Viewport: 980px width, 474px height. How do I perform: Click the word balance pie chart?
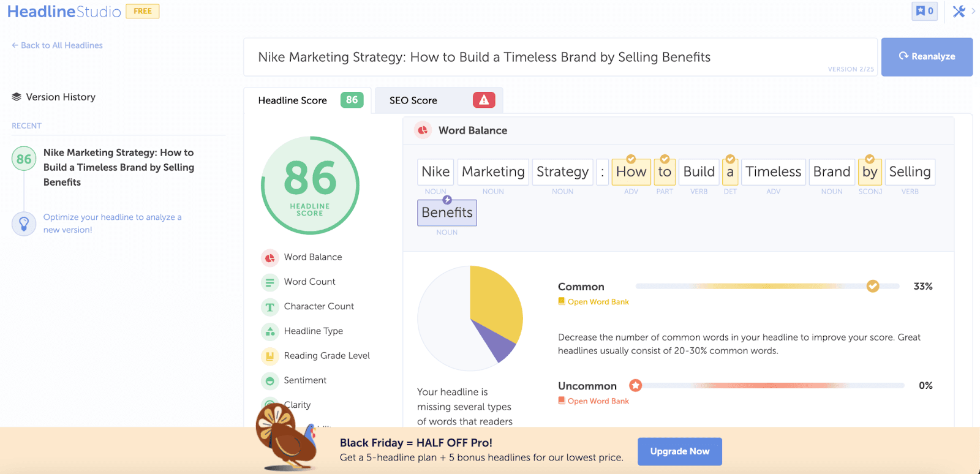[x=470, y=318]
